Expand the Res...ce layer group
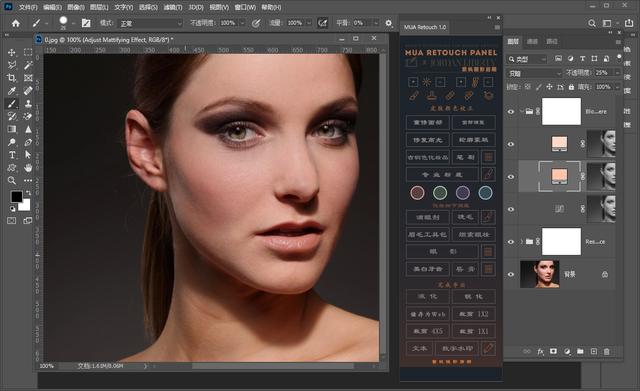The image size is (640, 391). (x=521, y=242)
